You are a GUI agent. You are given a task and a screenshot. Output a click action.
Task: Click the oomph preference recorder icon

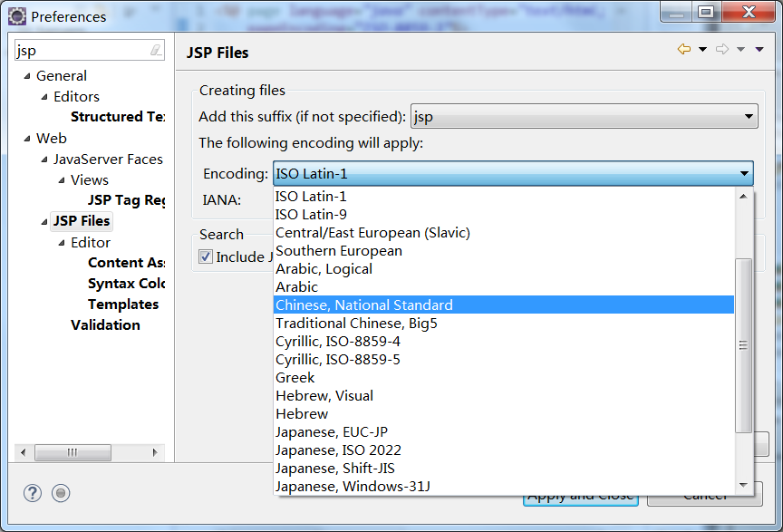[61, 493]
